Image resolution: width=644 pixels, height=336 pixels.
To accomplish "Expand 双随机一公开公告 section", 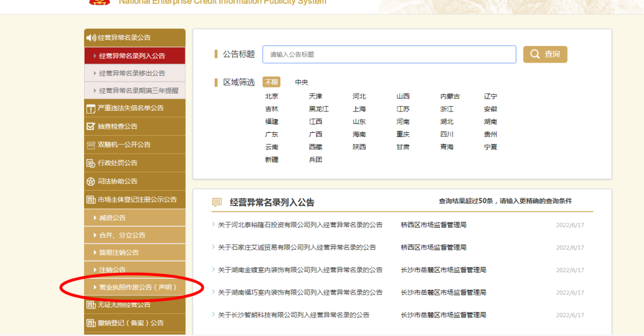I will point(135,144).
